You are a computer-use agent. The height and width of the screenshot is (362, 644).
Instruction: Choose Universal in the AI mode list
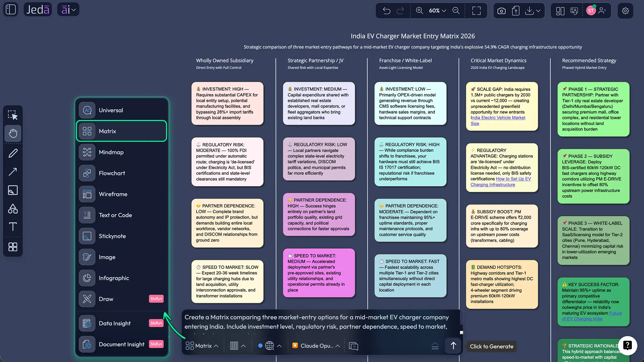[x=121, y=110]
